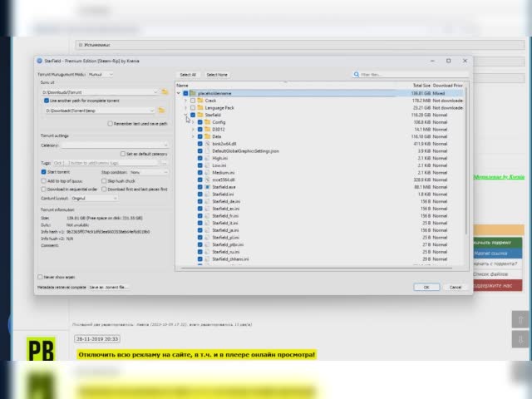This screenshot has height=399, width=532.
Task: Enable 'Skip hash check'
Action: (x=104, y=181)
